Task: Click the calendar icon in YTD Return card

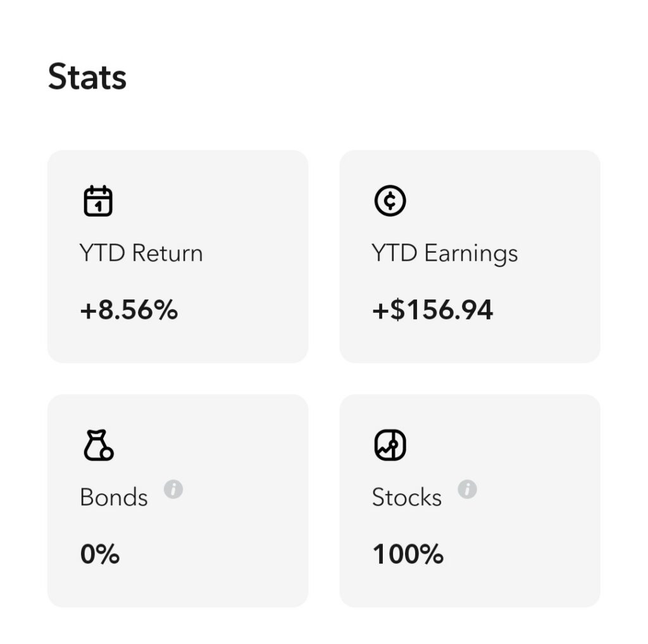Action: pyautogui.click(x=98, y=201)
